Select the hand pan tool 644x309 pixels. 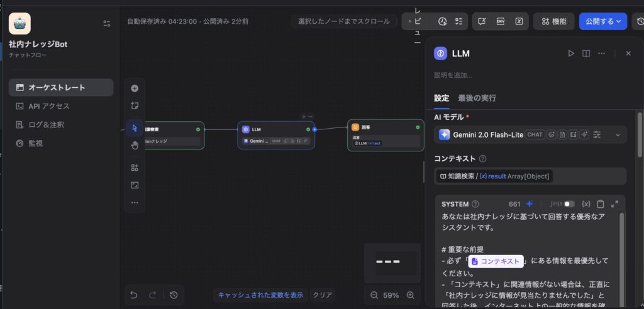(x=135, y=146)
